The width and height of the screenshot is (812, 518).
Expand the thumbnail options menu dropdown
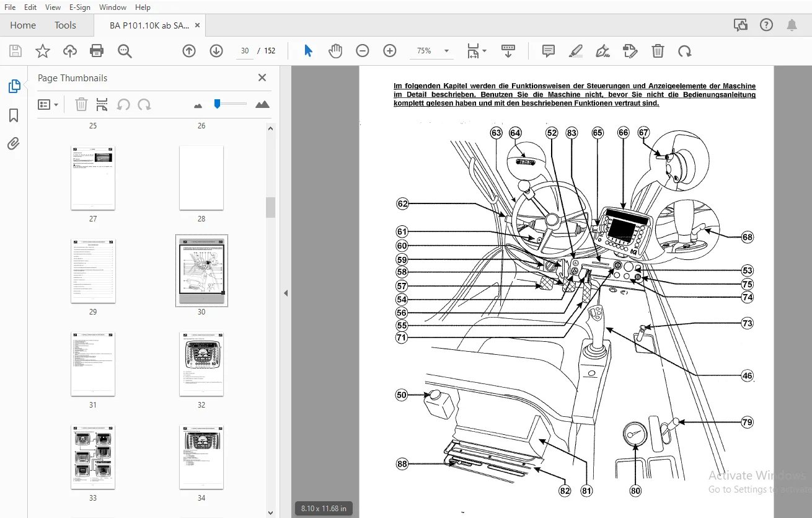click(x=48, y=104)
